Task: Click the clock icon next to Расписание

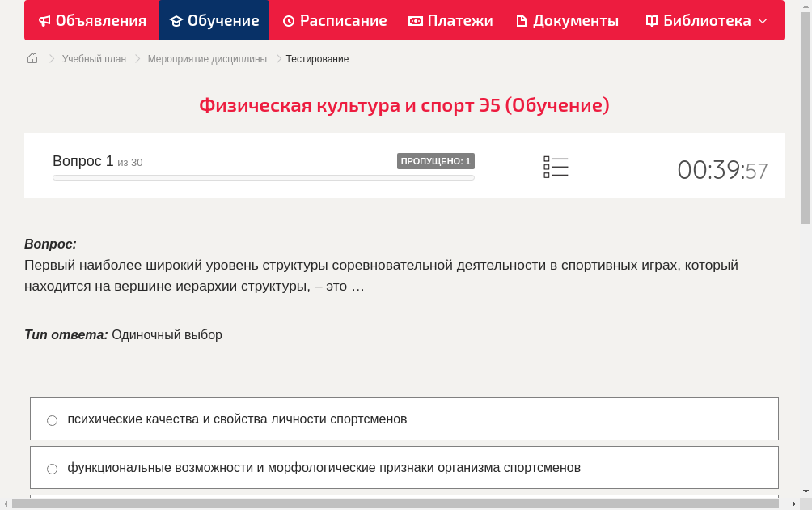Action: point(288,20)
